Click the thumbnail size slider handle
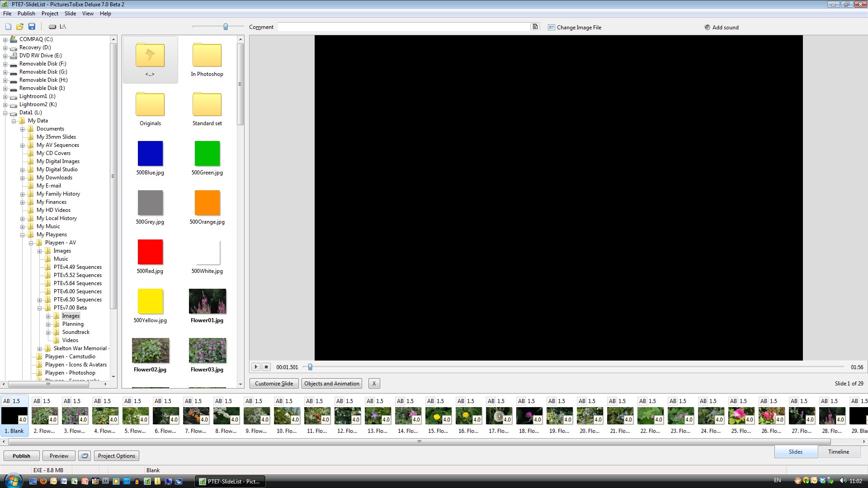 coord(226,27)
